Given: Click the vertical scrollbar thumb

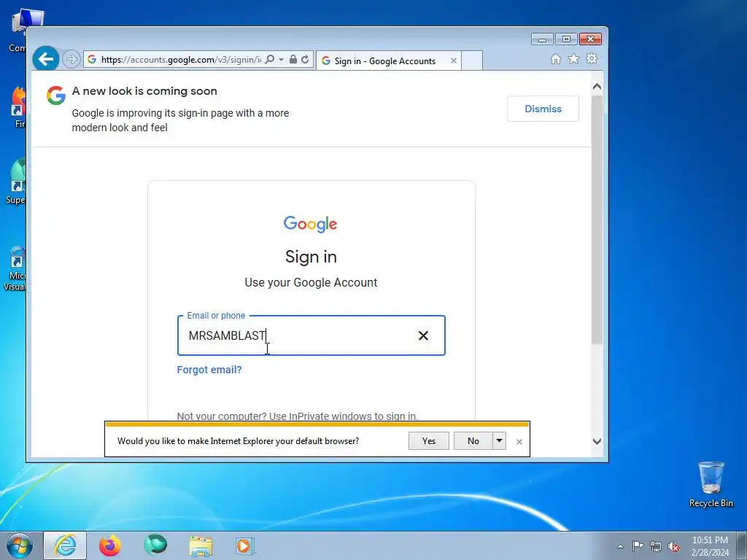Looking at the screenshot, I should tap(597, 220).
